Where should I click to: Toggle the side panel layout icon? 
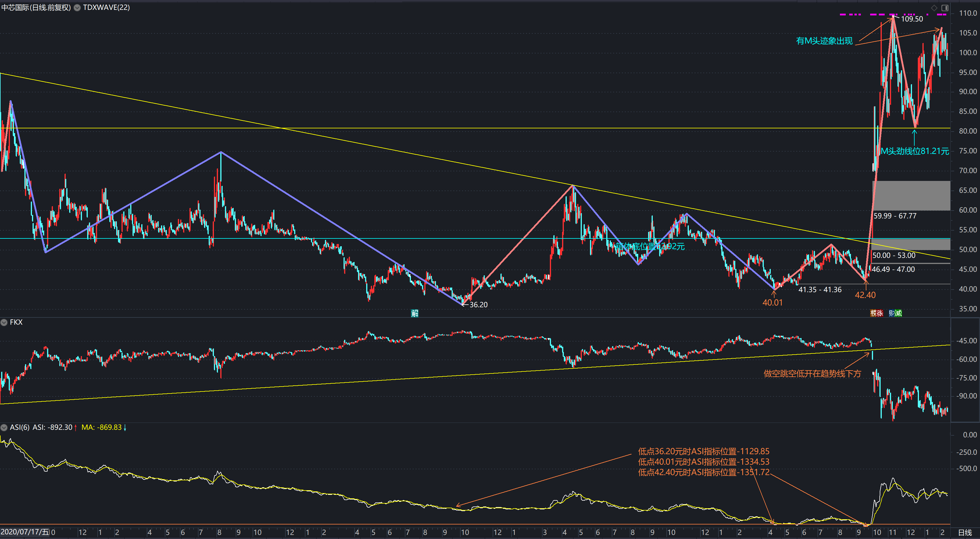click(x=945, y=8)
